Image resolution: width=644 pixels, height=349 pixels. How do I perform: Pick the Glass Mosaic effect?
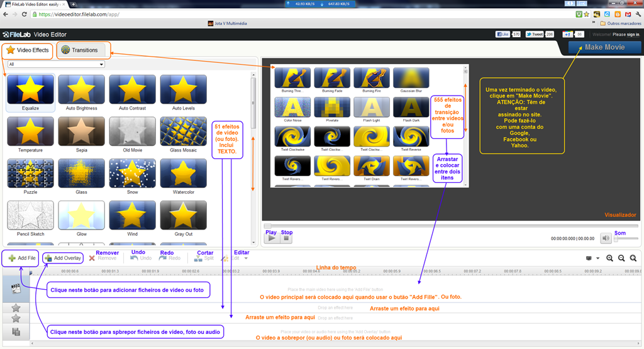(183, 135)
